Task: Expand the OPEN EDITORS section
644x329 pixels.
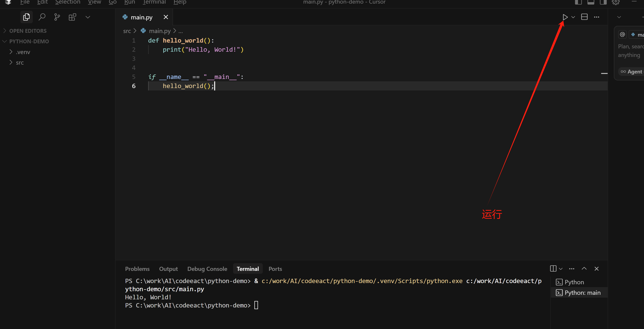Action: coord(28,31)
